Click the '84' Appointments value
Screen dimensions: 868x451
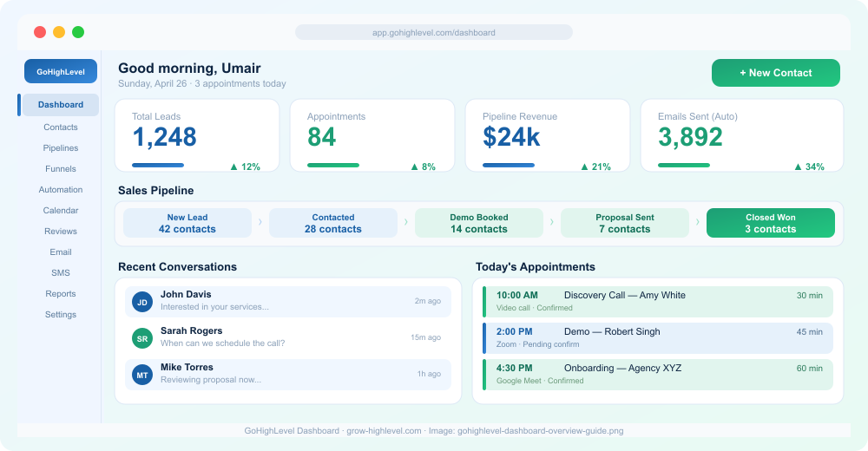tap(322, 137)
